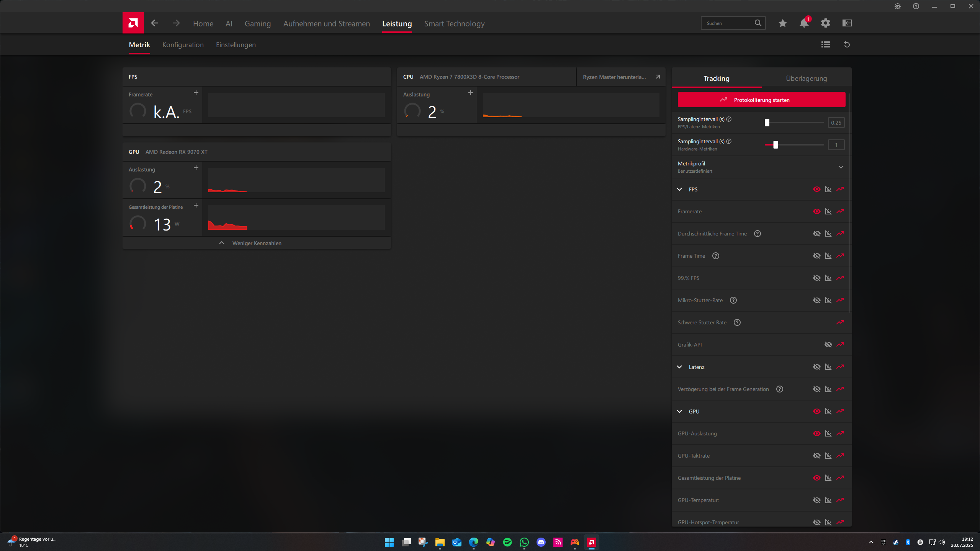Viewport: 980px width, 551px height.
Task: Open the favorites star icon
Action: [782, 23]
